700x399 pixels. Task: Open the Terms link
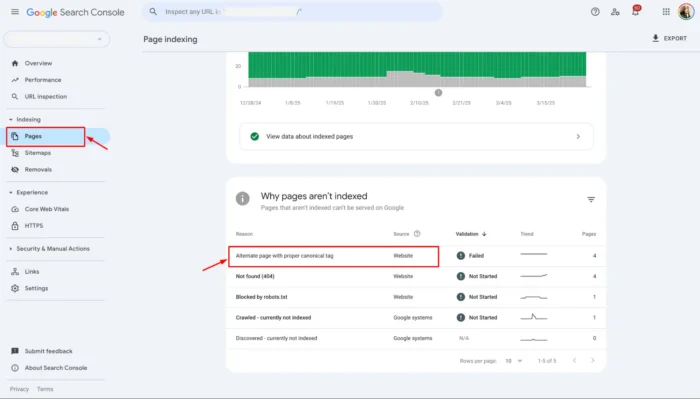point(45,389)
